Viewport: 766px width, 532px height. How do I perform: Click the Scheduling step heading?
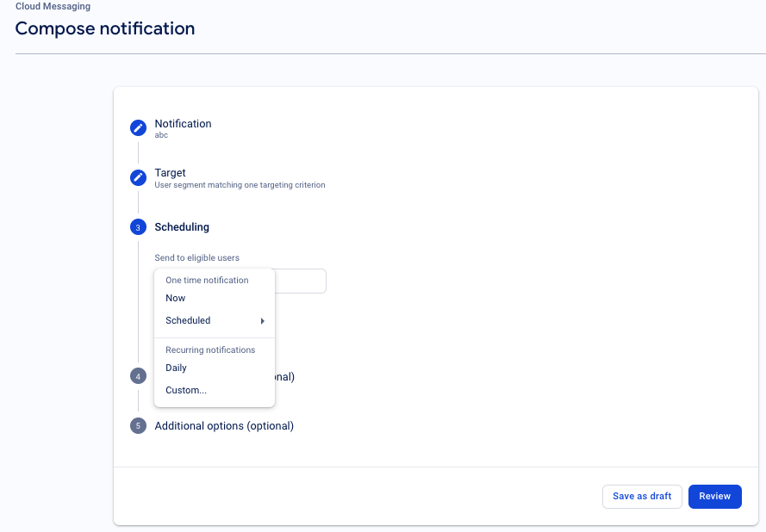(x=182, y=227)
